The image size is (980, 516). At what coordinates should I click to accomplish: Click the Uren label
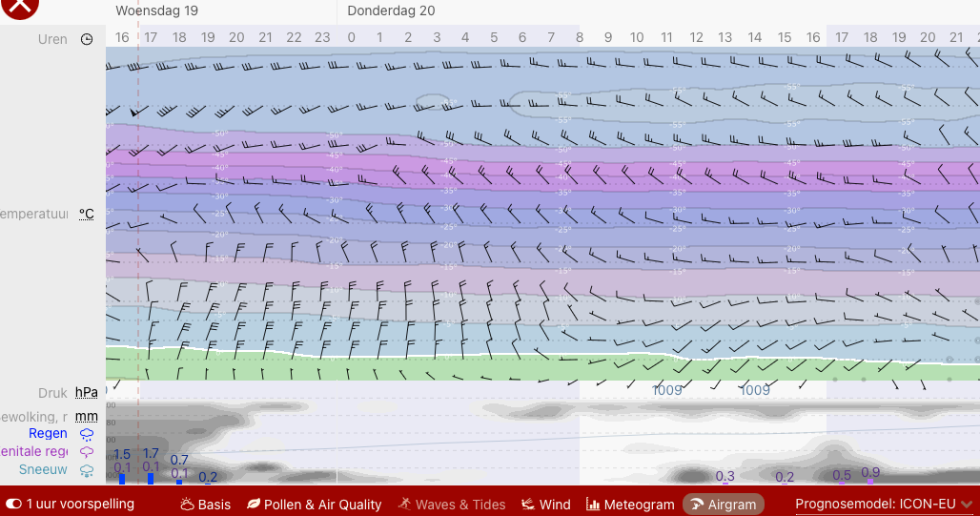[52, 39]
